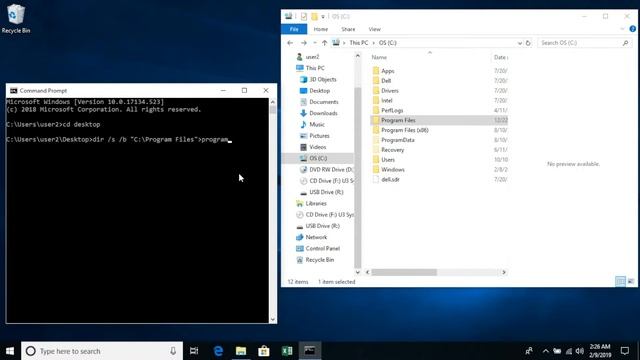640x360 pixels.
Task: Launch Microsoft Edge from taskbar
Action: (x=218, y=351)
